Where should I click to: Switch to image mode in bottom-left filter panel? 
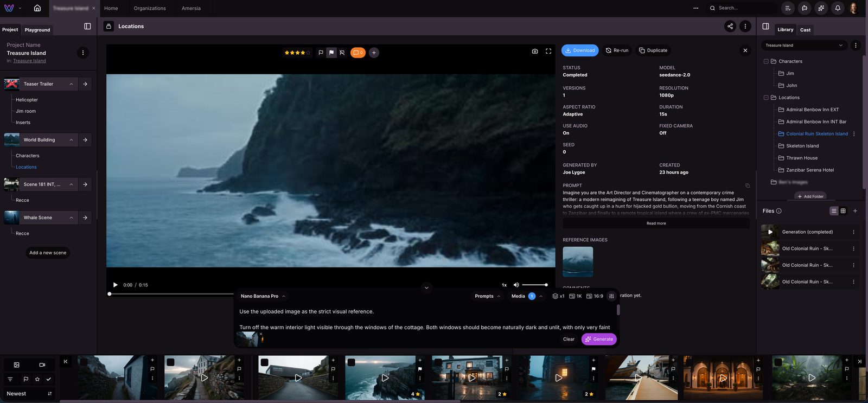17,364
